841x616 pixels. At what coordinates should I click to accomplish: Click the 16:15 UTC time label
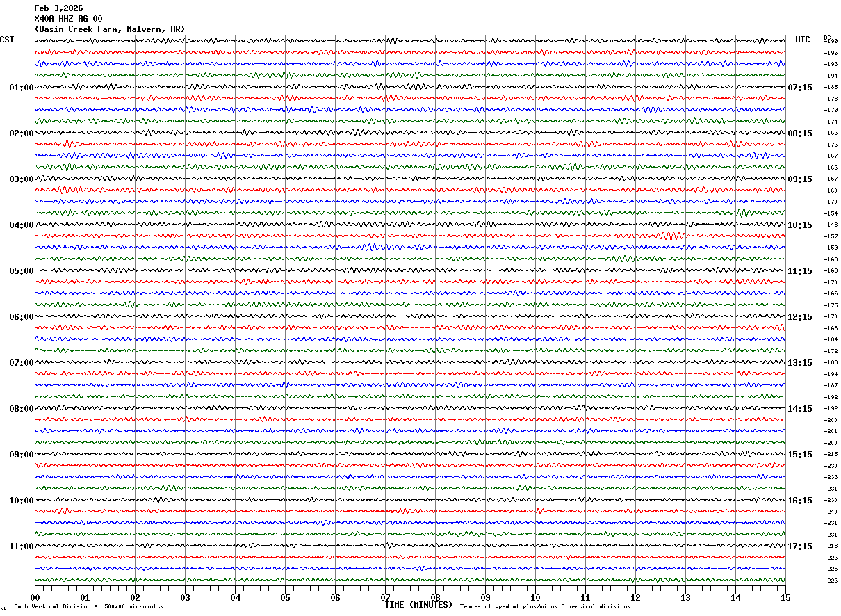[x=800, y=501]
